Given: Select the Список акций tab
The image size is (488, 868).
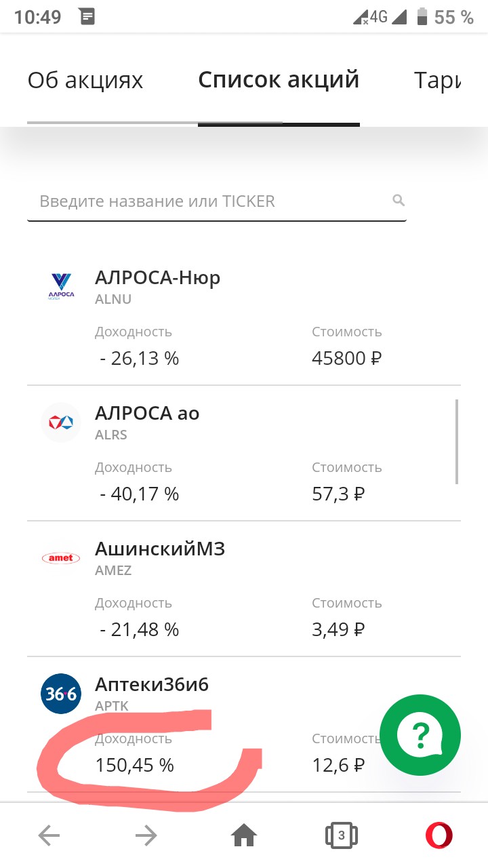Looking at the screenshot, I should coord(279,81).
